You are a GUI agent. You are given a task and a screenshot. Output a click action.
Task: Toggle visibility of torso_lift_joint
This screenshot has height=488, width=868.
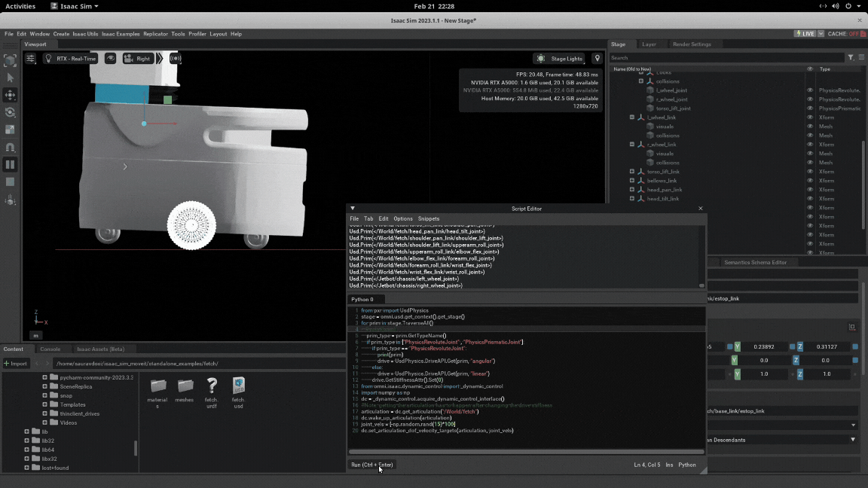coord(810,108)
